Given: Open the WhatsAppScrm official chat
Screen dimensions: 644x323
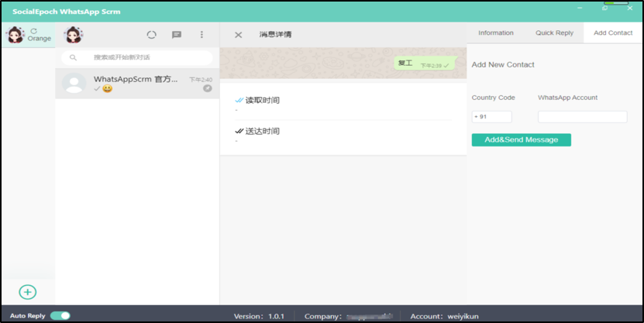Looking at the screenshot, I should 137,84.
